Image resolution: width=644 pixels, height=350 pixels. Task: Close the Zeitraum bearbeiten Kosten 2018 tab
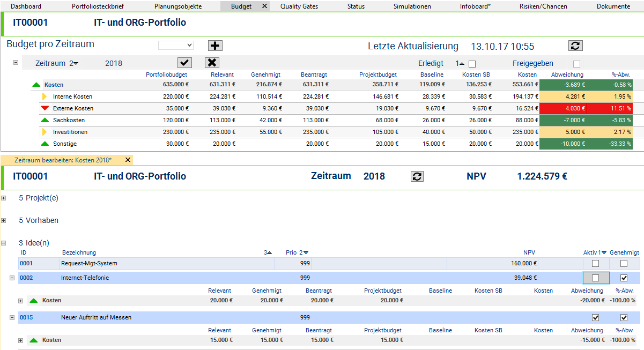tap(128, 160)
